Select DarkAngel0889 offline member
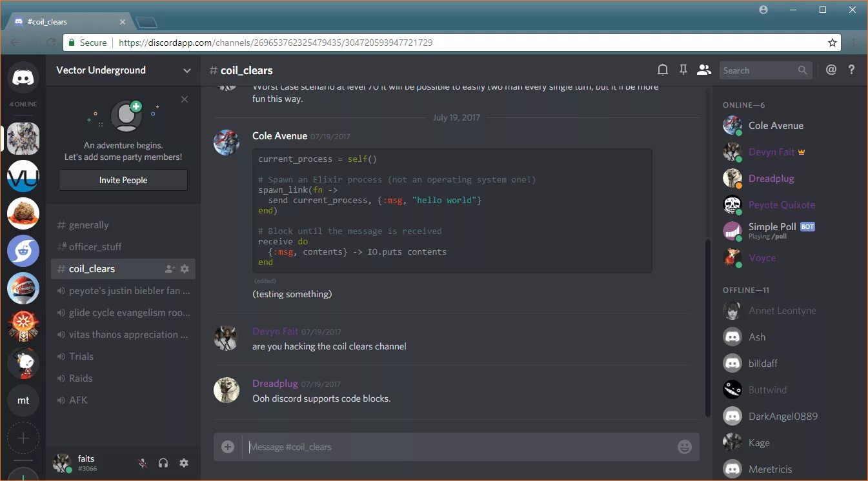This screenshot has height=481, width=868. 789,417
